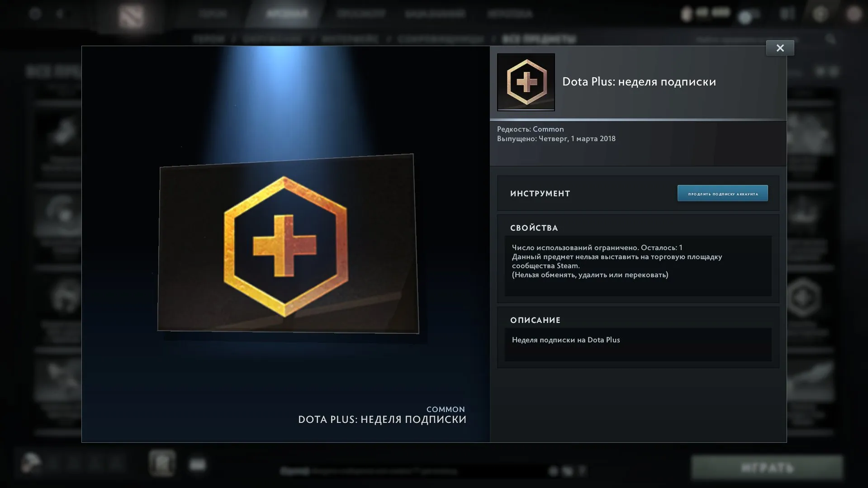
Task: Click the 'DOTA PLUS: НЕДЕЛЯ ПОДПИСКИ' caption
Action: tap(382, 420)
